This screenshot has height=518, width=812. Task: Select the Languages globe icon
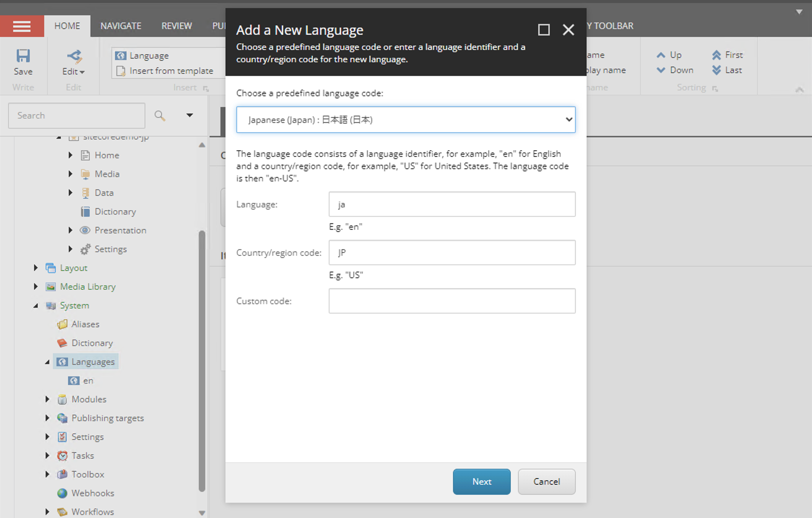pyautogui.click(x=62, y=362)
